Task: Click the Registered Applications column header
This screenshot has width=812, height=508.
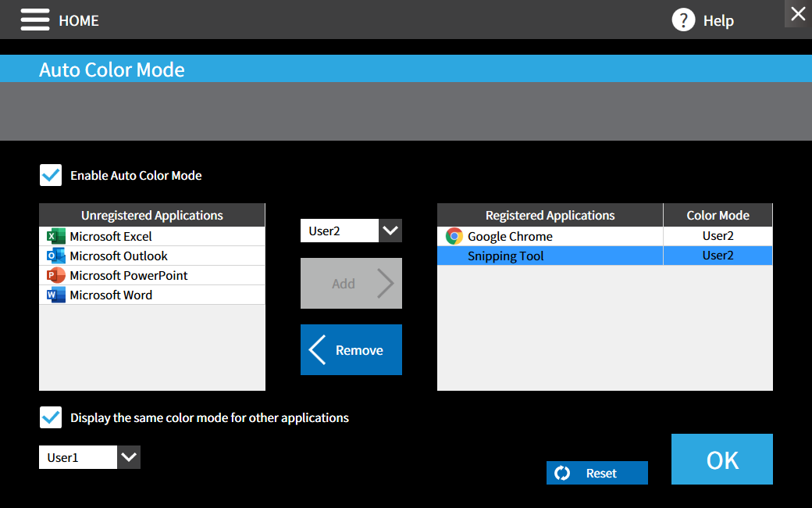Action: tap(550, 215)
